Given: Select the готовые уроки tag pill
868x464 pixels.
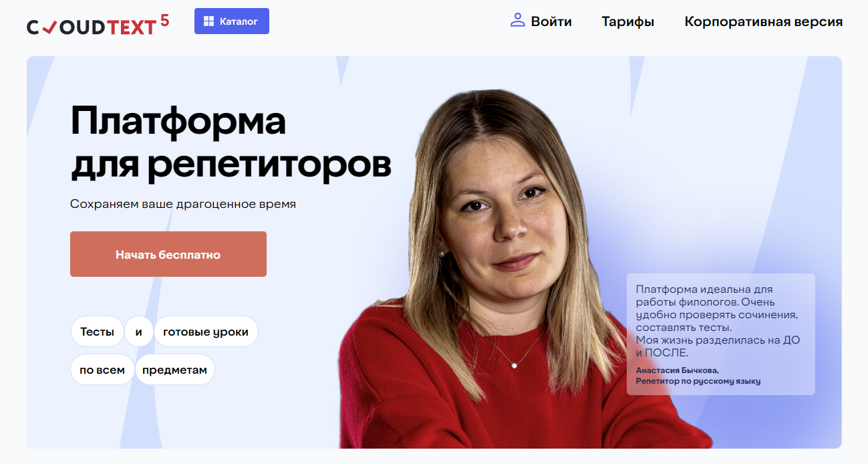Looking at the screenshot, I should click(x=206, y=332).
